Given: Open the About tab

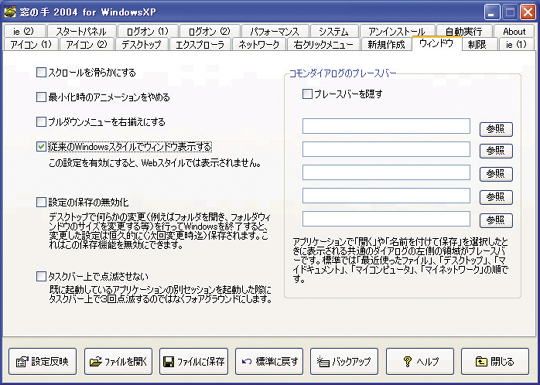Looking at the screenshot, I should [x=514, y=32].
